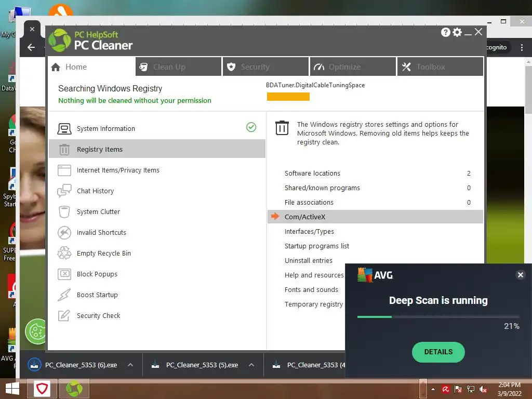Show hidden tray icons arrow
This screenshot has height=399, width=532.
(433, 389)
